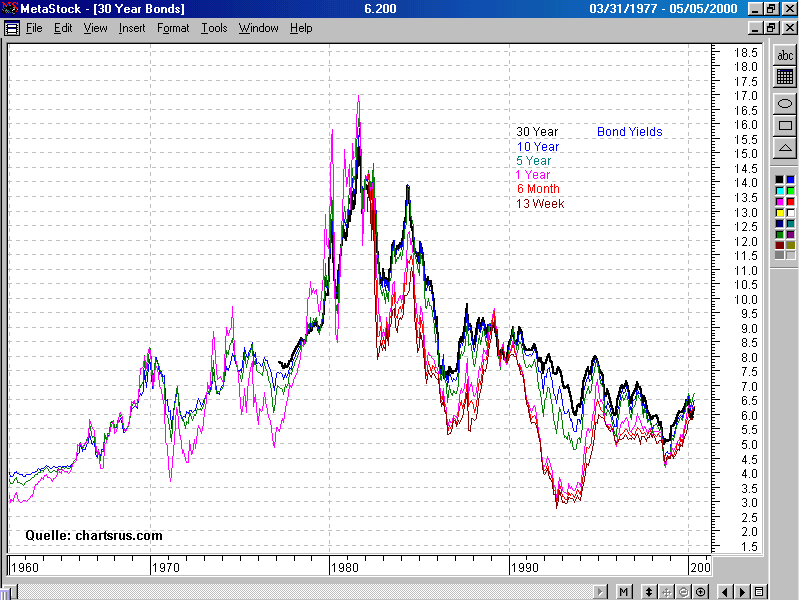
Task: Pick the black color swatch
Action: click(x=779, y=180)
